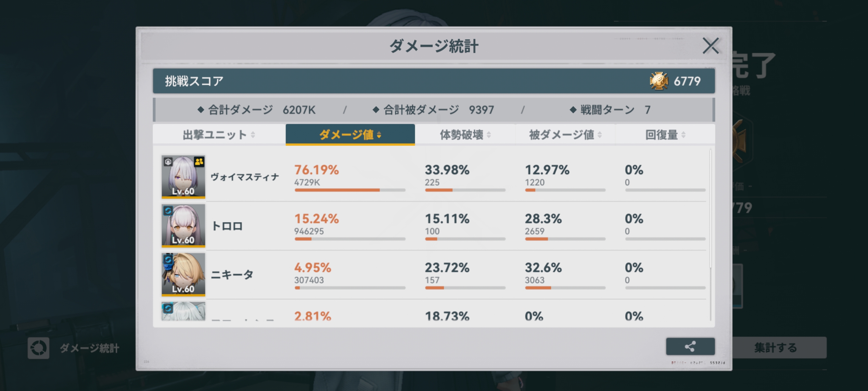Select トロロ's character portrait

point(183,226)
